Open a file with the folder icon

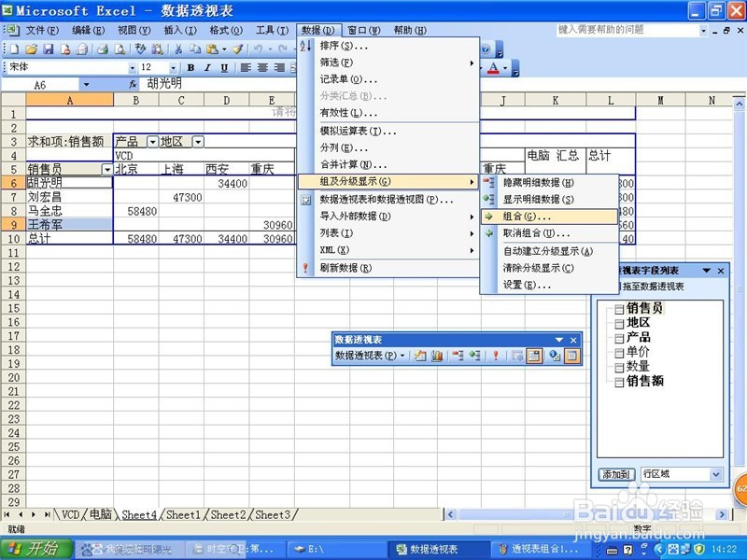click(31, 49)
